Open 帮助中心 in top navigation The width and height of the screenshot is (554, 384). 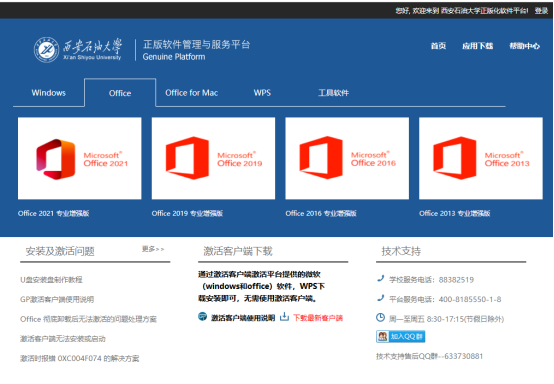pyautogui.click(x=524, y=46)
